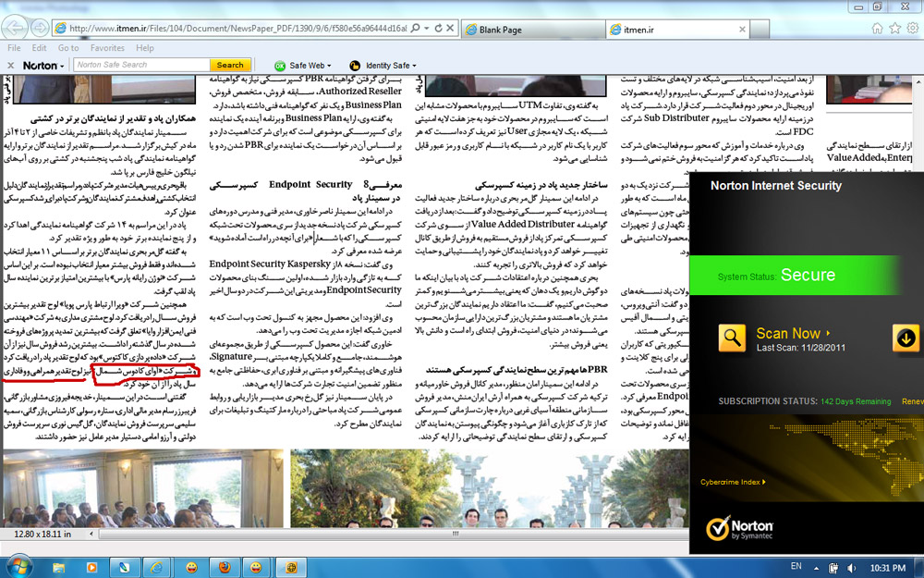This screenshot has width=924, height=578.
Task: Click the Last Scan: 11/28/2011 text
Action: tap(801, 348)
